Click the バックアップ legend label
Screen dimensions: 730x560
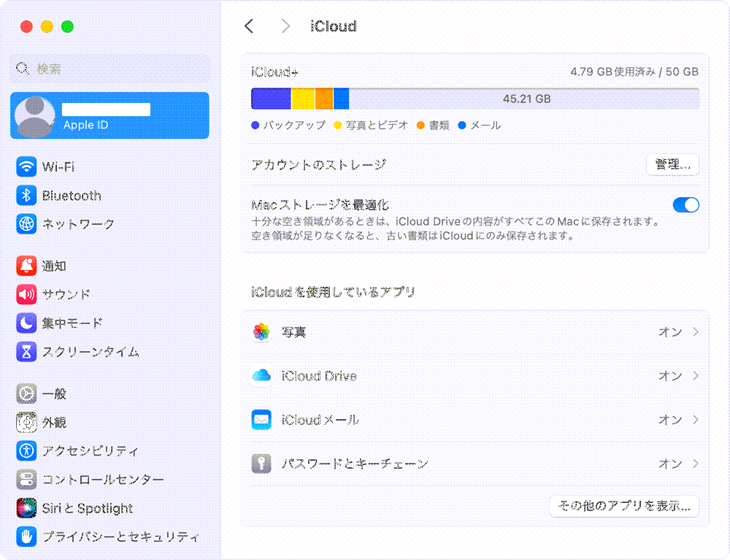pos(294,126)
